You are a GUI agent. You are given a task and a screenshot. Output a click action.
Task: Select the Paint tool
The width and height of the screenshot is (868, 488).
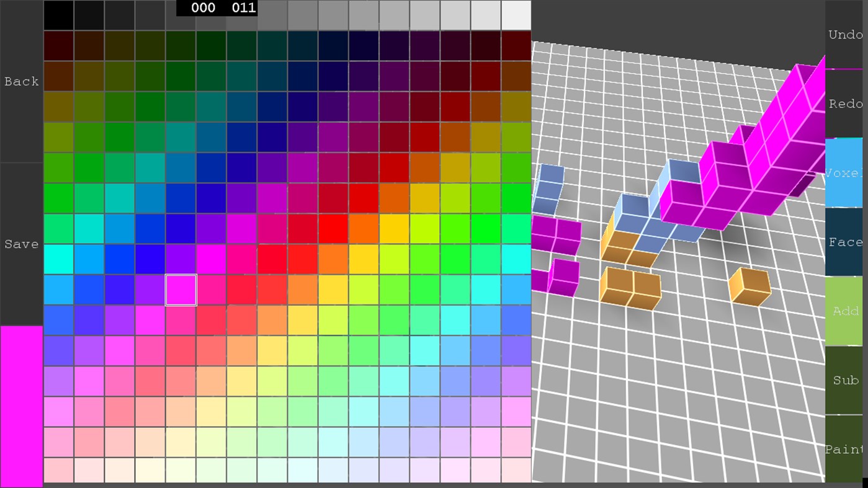(x=844, y=449)
